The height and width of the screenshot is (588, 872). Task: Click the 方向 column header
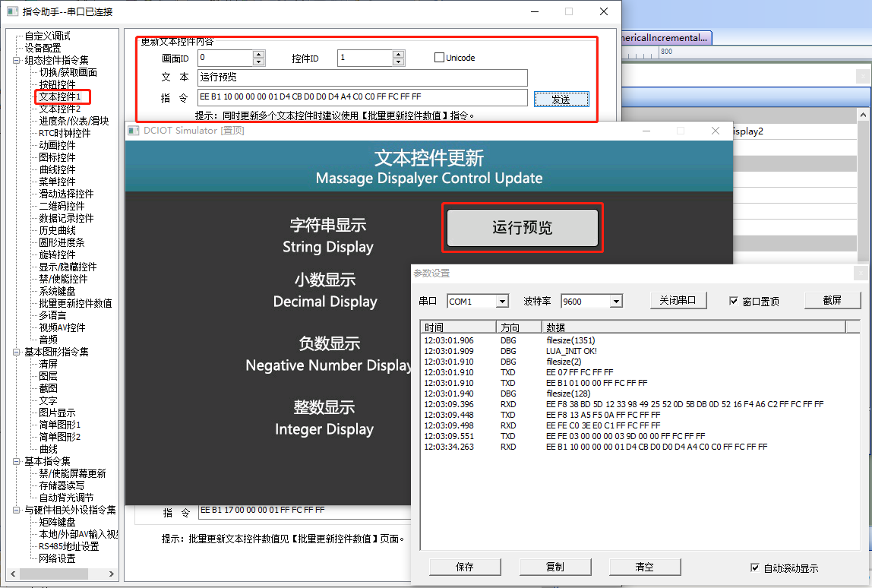(519, 327)
